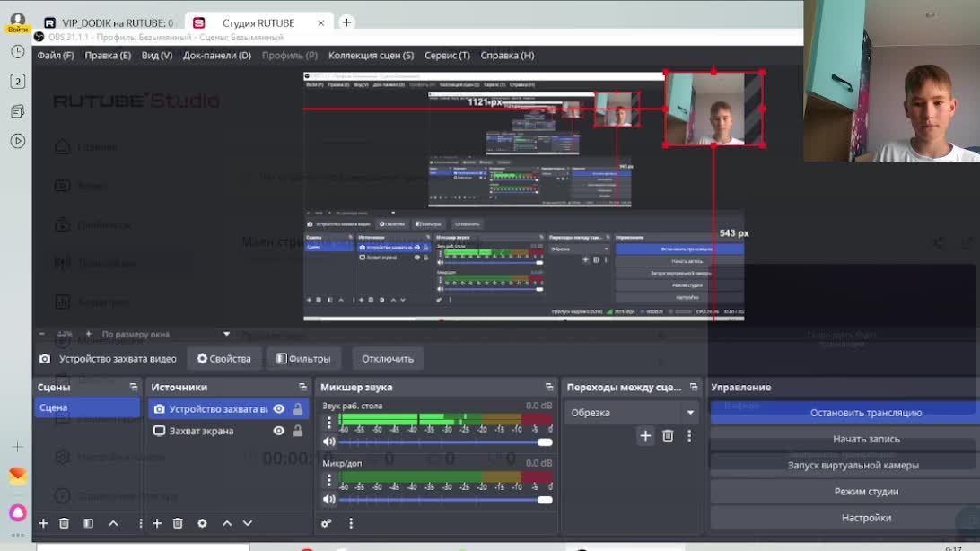Undock the Микшер звука panel
The image size is (980, 551).
click(548, 388)
